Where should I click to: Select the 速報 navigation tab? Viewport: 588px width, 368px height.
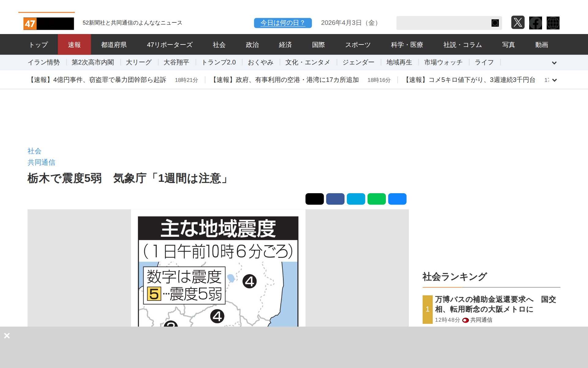(74, 45)
